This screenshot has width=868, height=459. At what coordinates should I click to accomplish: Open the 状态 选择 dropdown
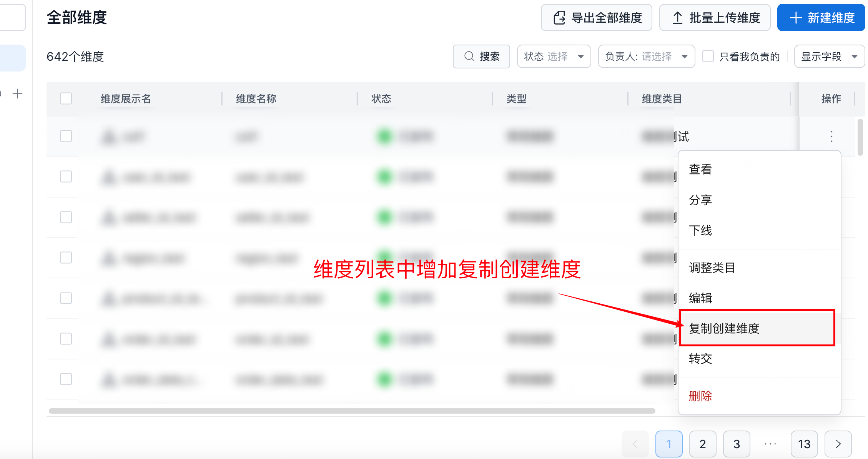click(554, 57)
